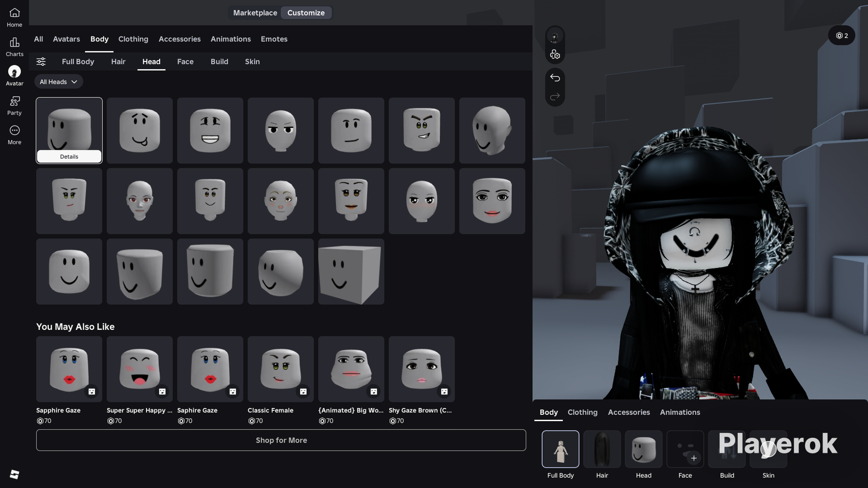Select the Super Super Happy head thumbnail
This screenshot has width=868, height=488.
point(140,369)
